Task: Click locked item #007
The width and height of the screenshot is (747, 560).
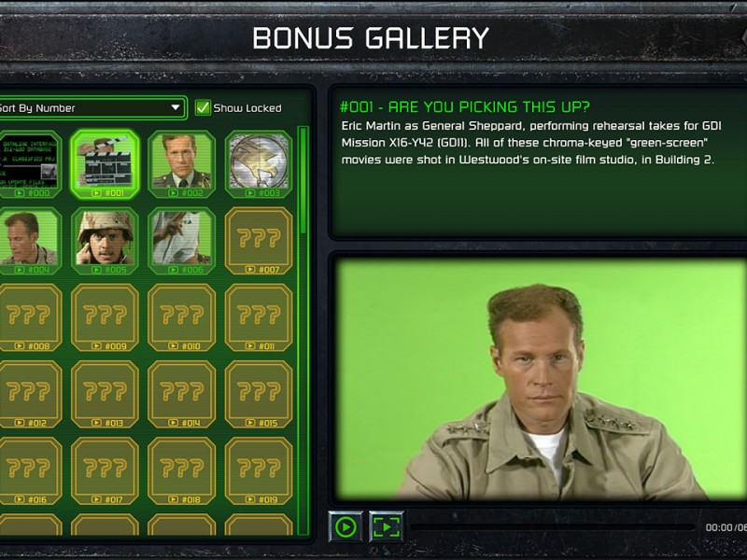Action: click(x=259, y=241)
